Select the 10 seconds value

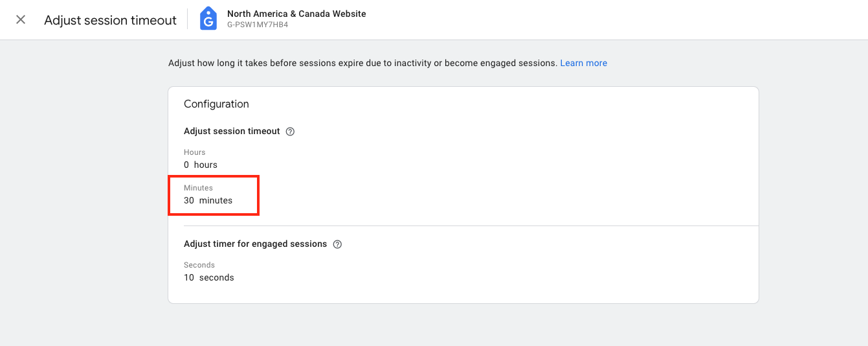pyautogui.click(x=209, y=277)
